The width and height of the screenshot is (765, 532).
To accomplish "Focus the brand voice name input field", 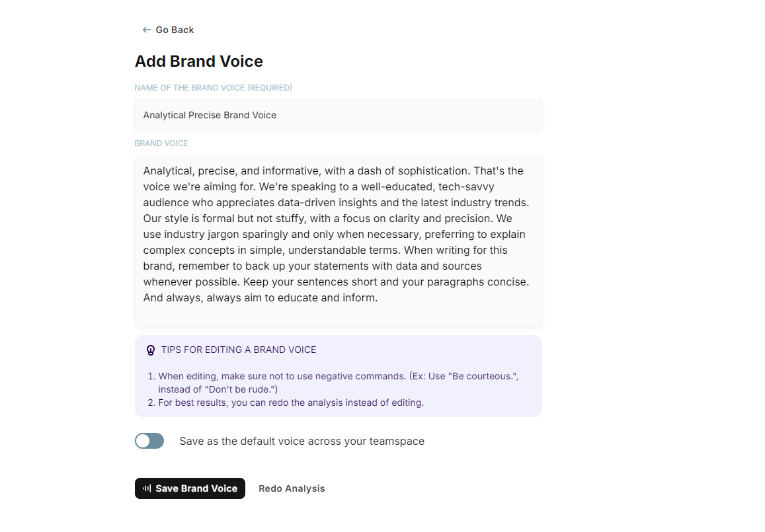I will [338, 114].
